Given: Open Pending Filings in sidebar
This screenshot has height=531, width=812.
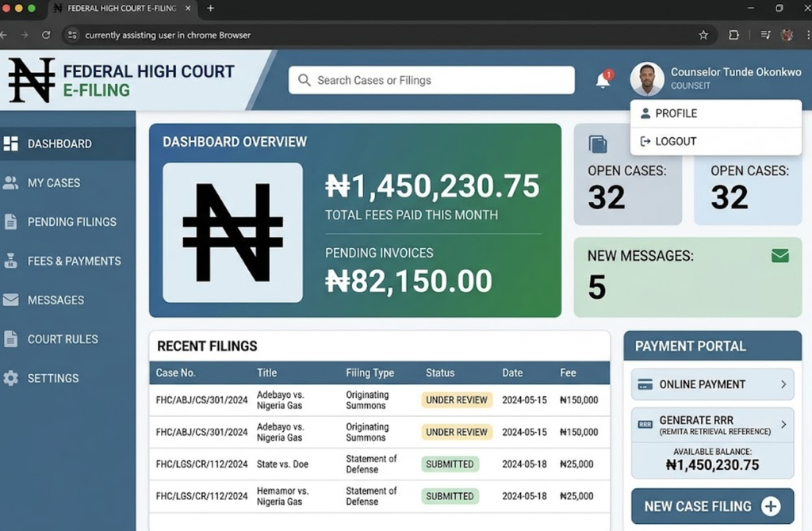Looking at the screenshot, I should pos(68,221).
